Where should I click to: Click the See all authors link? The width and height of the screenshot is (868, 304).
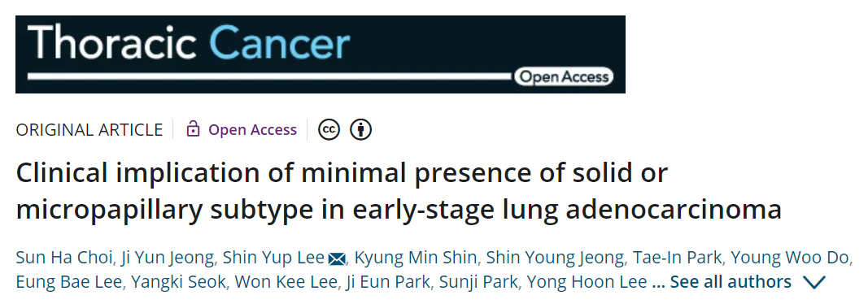[x=731, y=282]
